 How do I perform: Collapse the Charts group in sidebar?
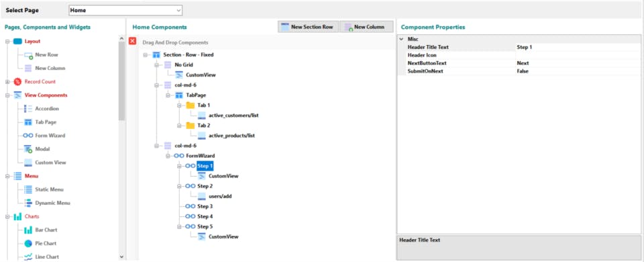(7, 216)
